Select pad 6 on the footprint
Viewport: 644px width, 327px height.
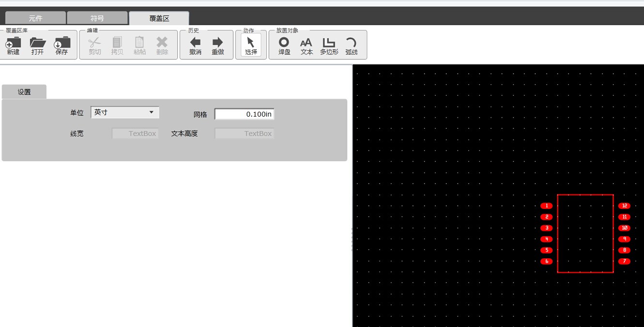[547, 261]
